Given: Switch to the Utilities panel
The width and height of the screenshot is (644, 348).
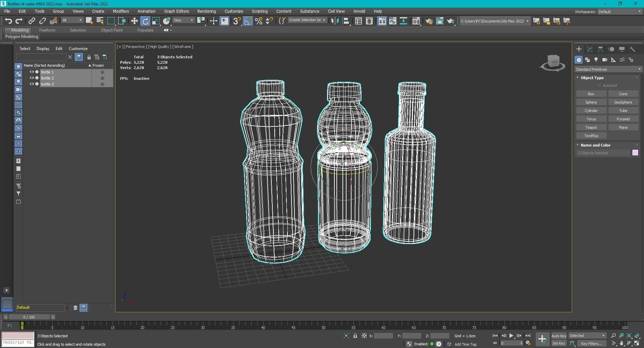Looking at the screenshot, I should point(632,49).
